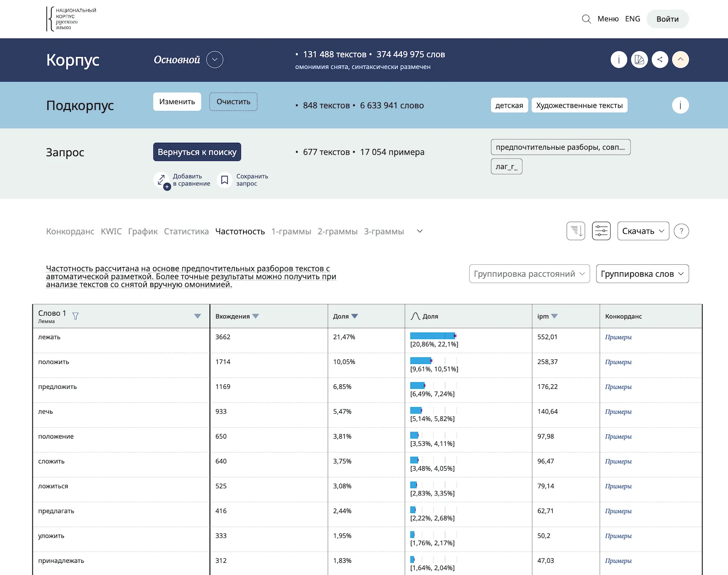
Task: Click the предпочтительные разборы query tag
Action: coord(561,147)
